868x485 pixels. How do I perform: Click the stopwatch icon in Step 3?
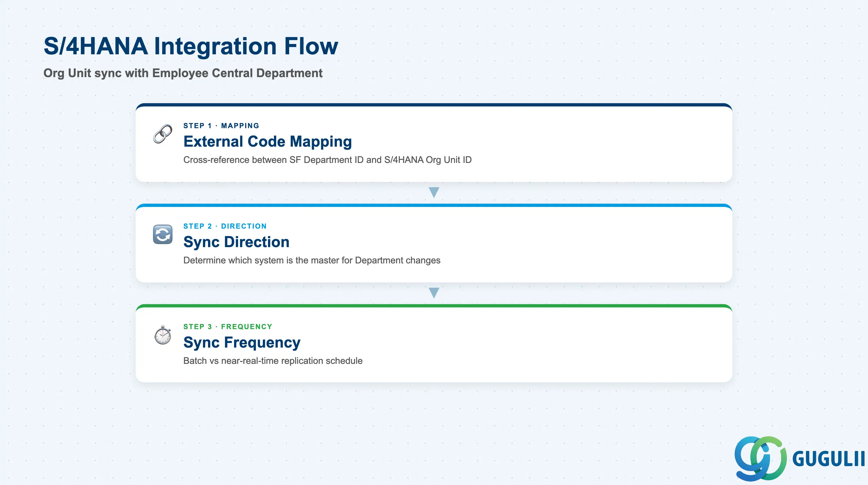pos(163,335)
